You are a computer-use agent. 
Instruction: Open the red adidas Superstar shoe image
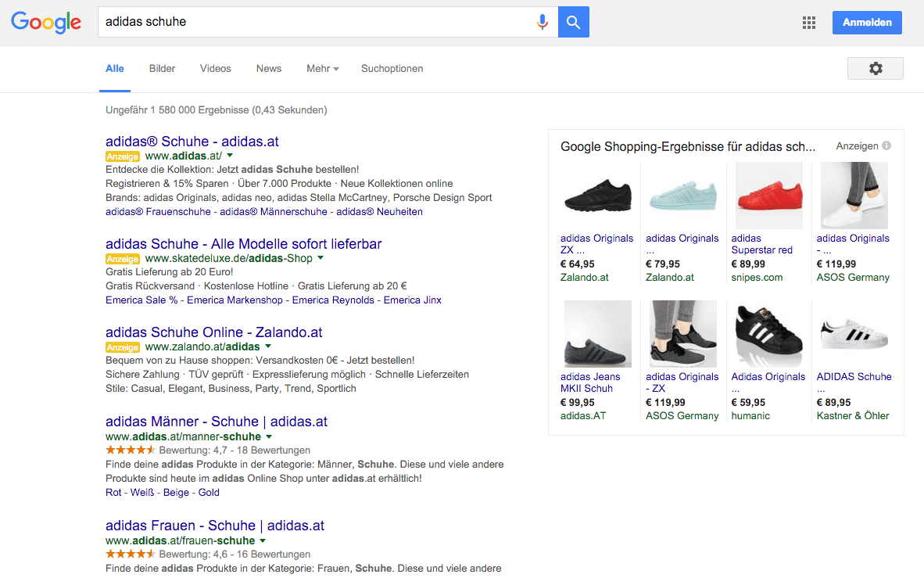[x=768, y=196]
